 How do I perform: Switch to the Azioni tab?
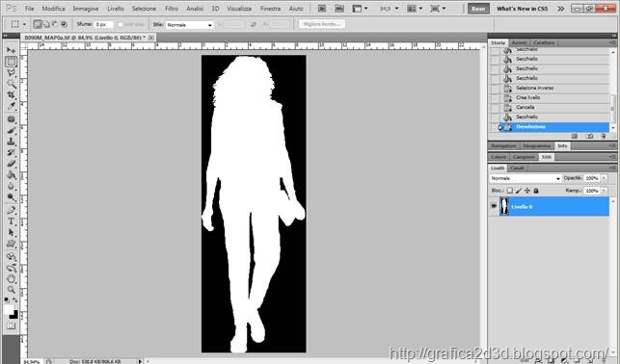pyautogui.click(x=519, y=42)
